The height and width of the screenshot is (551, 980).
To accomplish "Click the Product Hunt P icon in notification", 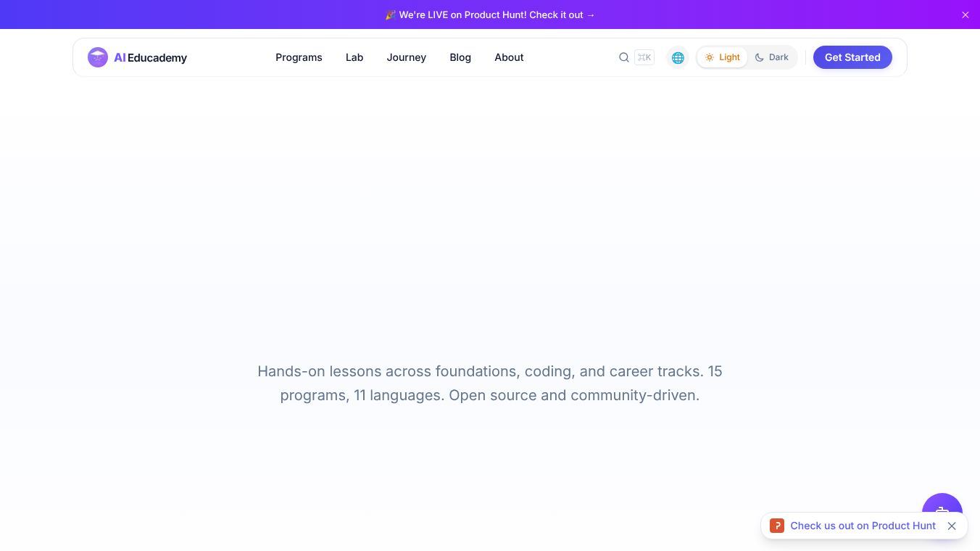I will click(x=777, y=526).
